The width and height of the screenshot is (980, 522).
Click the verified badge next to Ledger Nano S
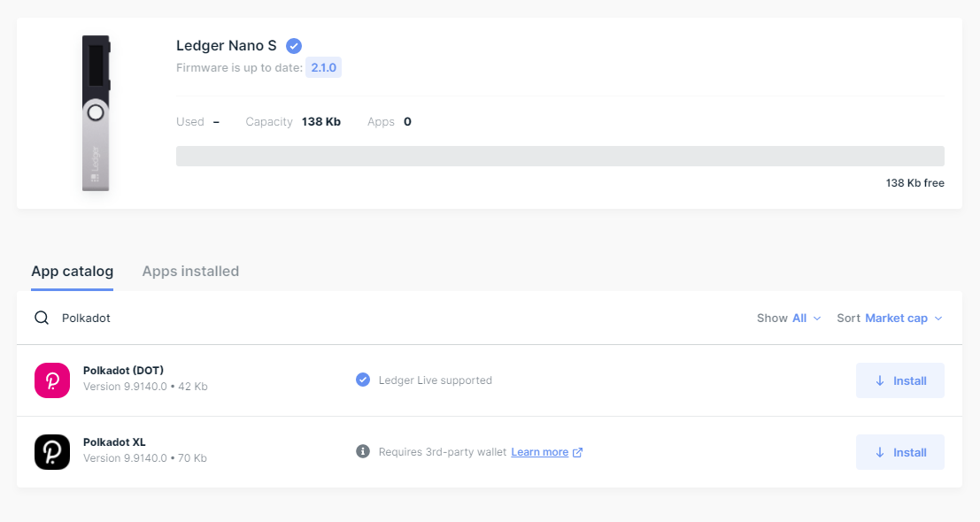coord(293,44)
